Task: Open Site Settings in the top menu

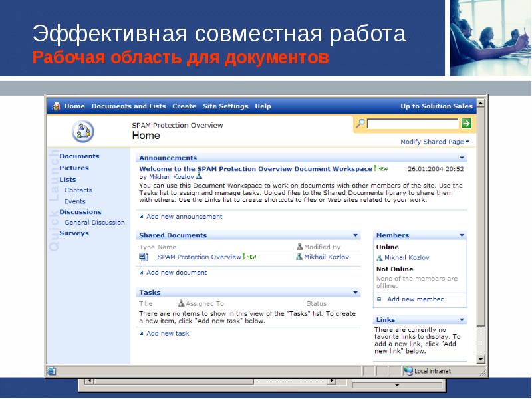Action: point(225,106)
